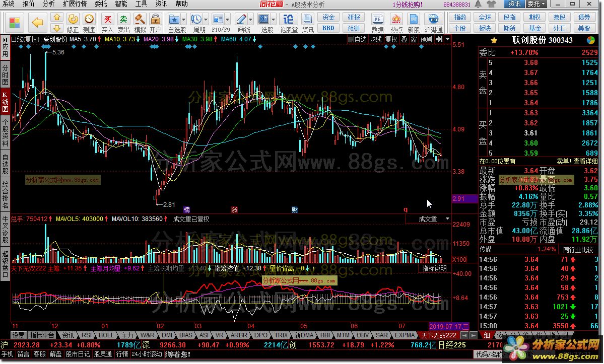Click the 资金 button
This screenshot has width=604, height=364.
[328, 17]
